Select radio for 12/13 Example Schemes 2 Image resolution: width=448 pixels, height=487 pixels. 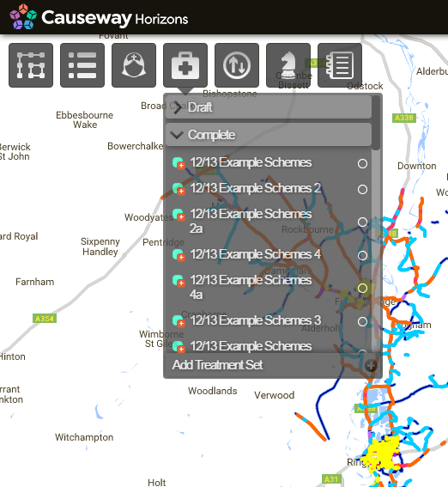[x=362, y=189]
